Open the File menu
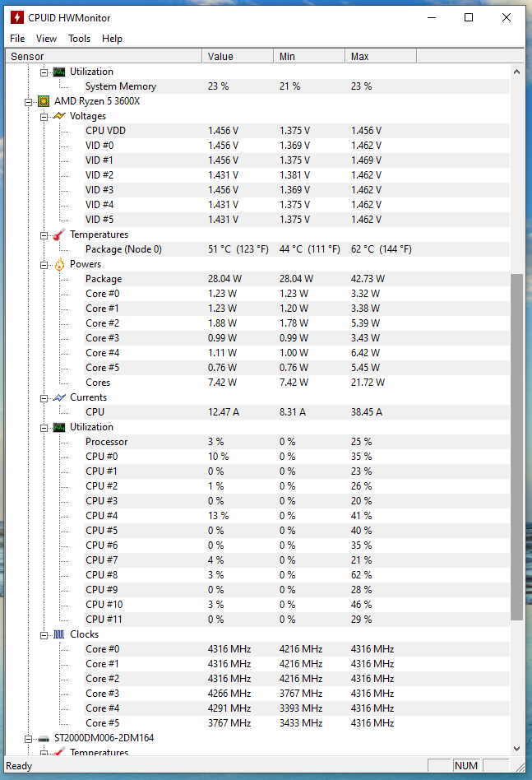Image resolution: width=532 pixels, height=780 pixels. [x=17, y=39]
